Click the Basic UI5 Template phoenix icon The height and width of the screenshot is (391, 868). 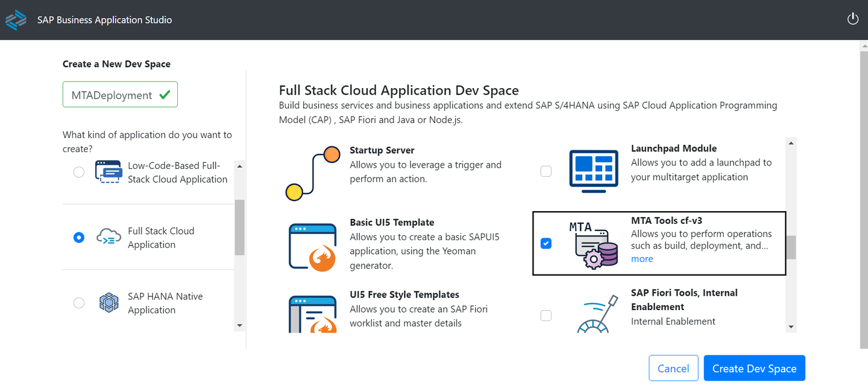point(313,246)
